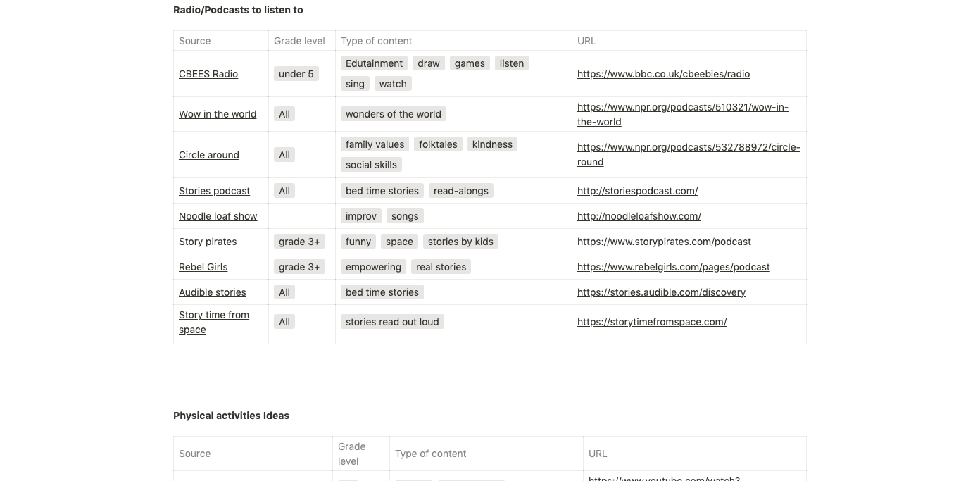This screenshot has height=481, width=980.
Task: Click the 'folktales' tag
Action: pos(438,144)
